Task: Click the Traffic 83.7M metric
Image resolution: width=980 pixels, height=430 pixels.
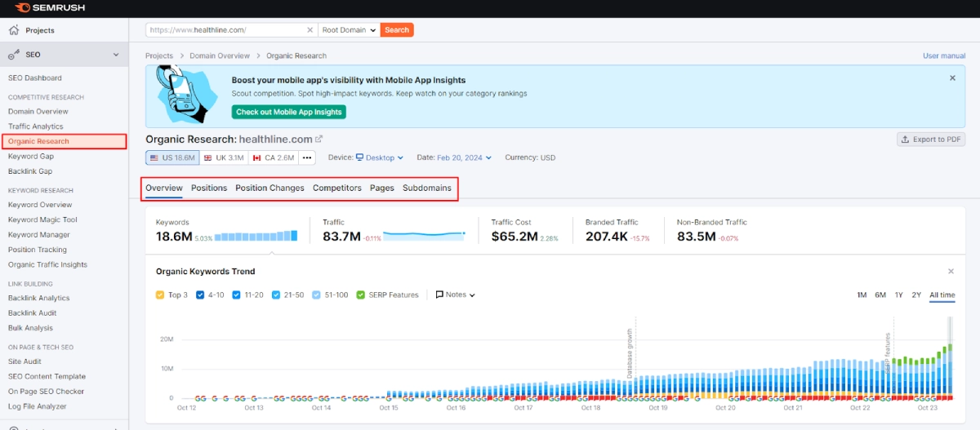Action: (x=342, y=237)
